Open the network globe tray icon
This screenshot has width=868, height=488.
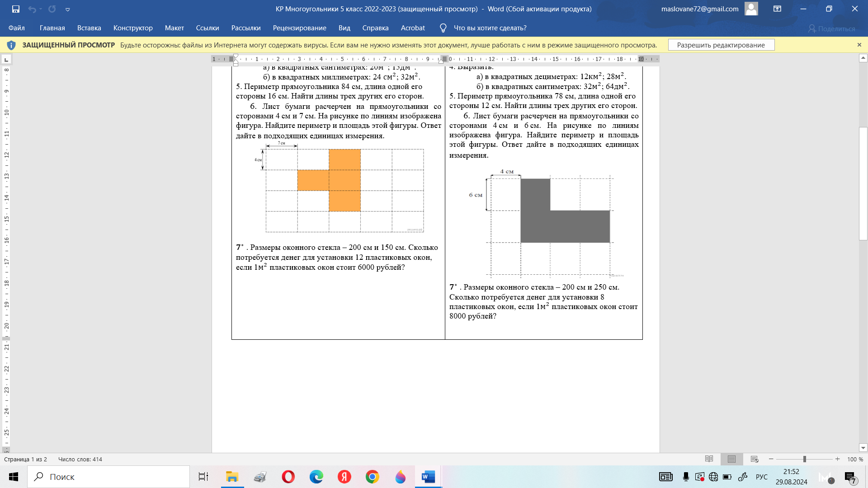click(713, 477)
